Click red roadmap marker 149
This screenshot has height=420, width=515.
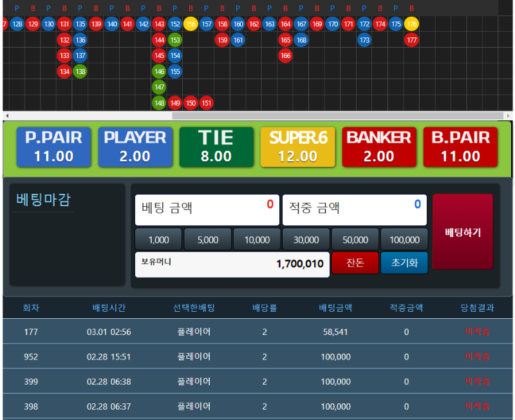(174, 103)
